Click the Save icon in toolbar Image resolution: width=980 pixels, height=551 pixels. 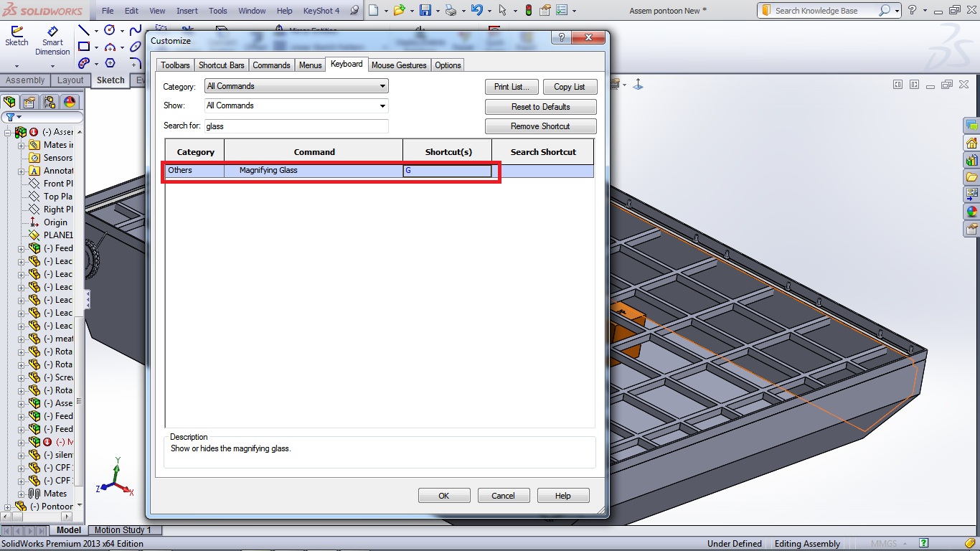click(425, 11)
